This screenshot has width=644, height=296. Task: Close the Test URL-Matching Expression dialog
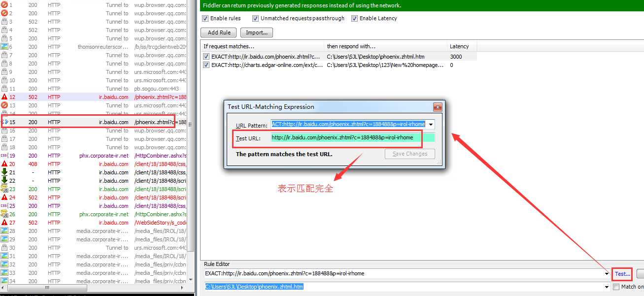point(437,107)
